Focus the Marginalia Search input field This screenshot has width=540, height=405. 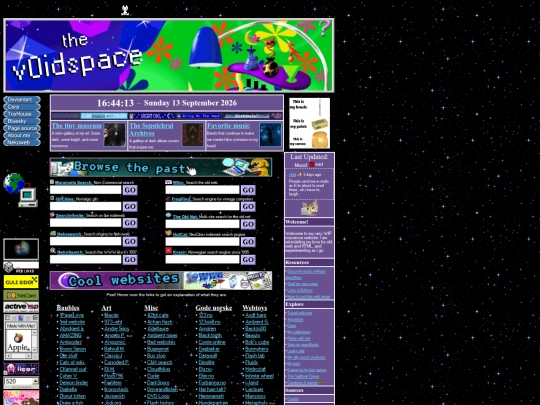click(85, 190)
